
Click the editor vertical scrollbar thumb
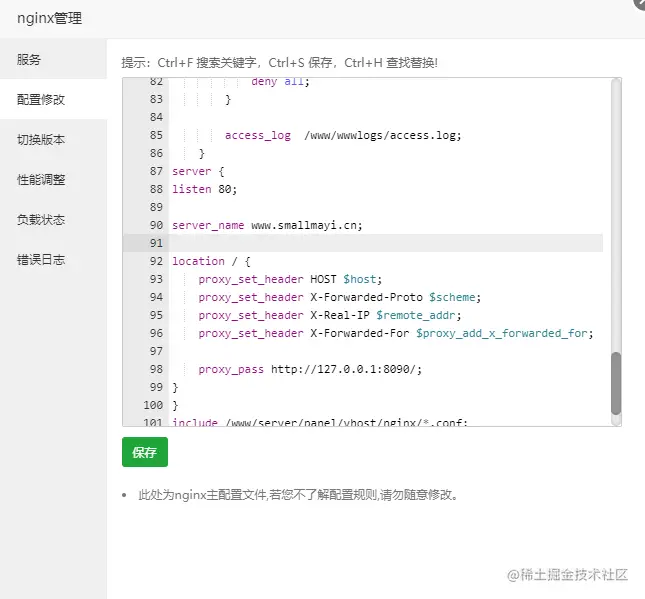pos(615,383)
